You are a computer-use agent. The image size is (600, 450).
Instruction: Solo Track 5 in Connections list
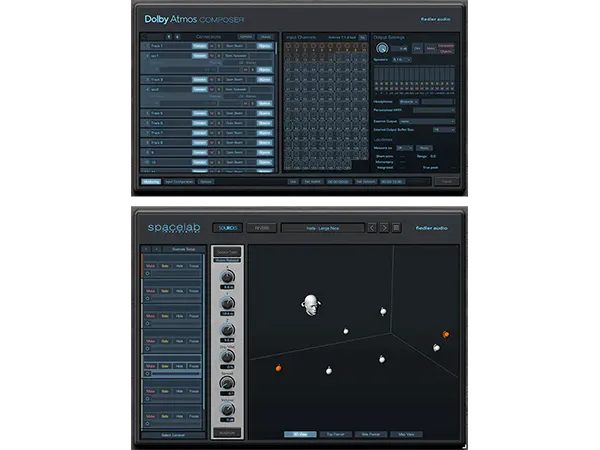(219, 113)
